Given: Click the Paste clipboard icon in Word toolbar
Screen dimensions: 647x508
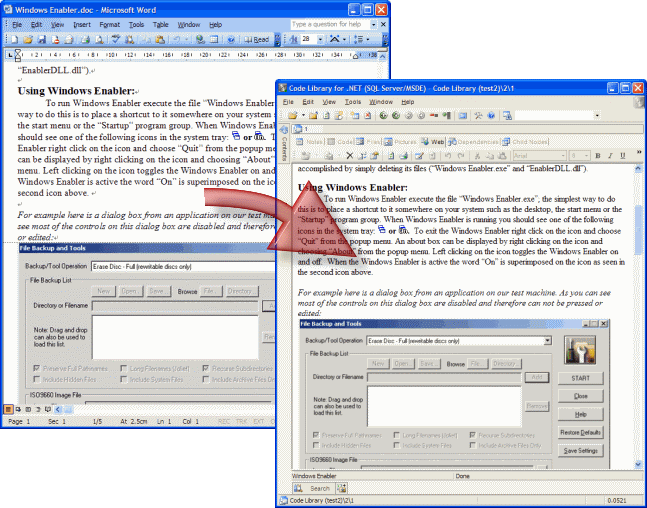Looking at the screenshot, I should pyautogui.click(x=160, y=40).
